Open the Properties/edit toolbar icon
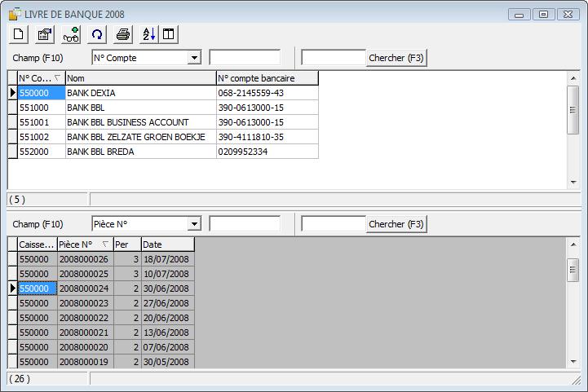This screenshot has width=588, height=392. click(45, 34)
